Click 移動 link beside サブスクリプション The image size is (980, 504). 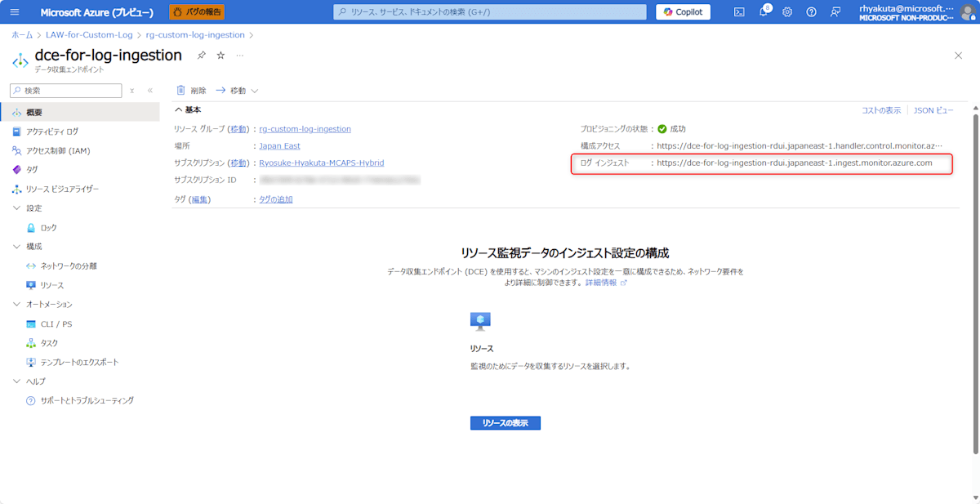click(238, 163)
